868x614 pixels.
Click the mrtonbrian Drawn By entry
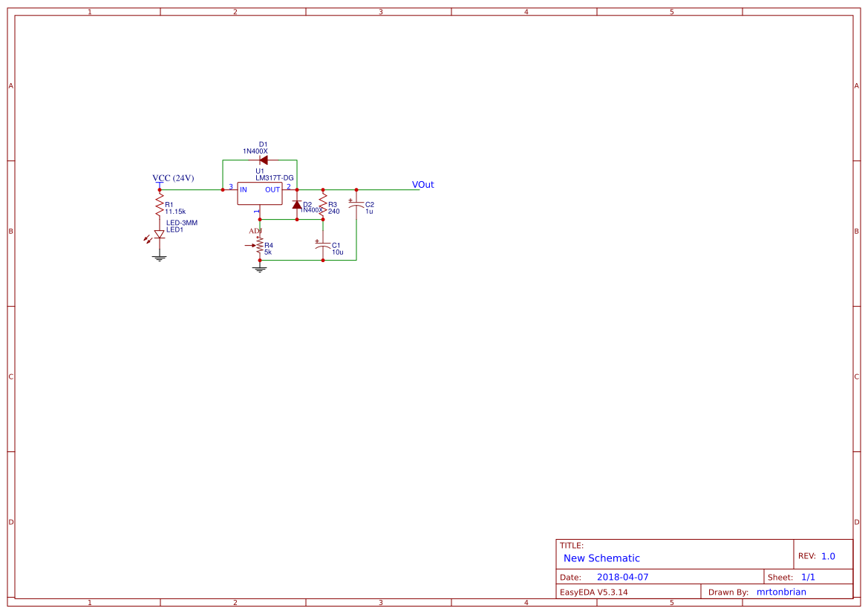click(x=781, y=592)
